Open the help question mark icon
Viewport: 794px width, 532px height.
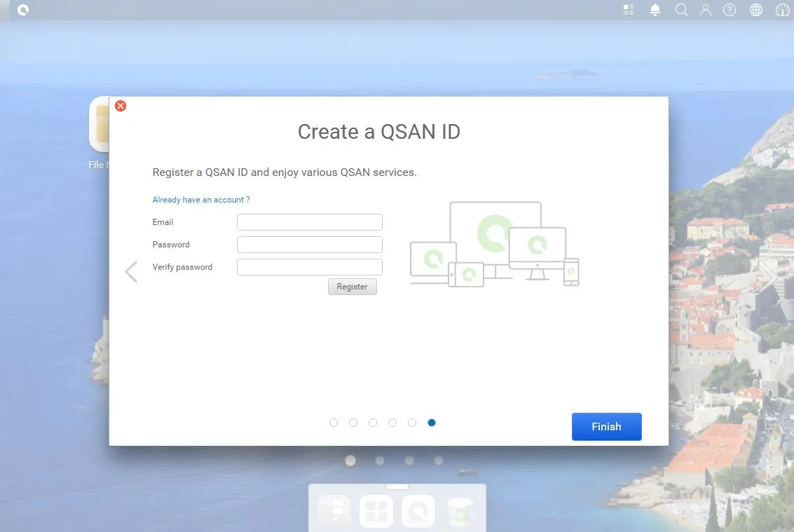[730, 10]
